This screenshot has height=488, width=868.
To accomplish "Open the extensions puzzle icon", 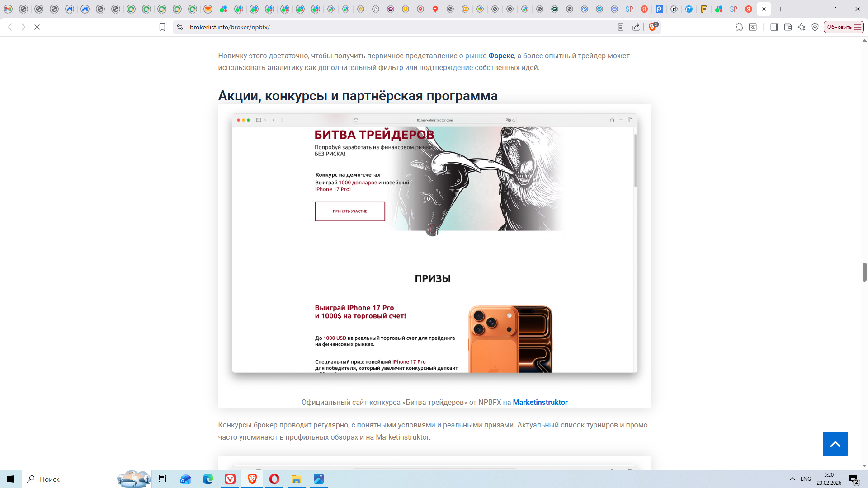I will tap(739, 27).
